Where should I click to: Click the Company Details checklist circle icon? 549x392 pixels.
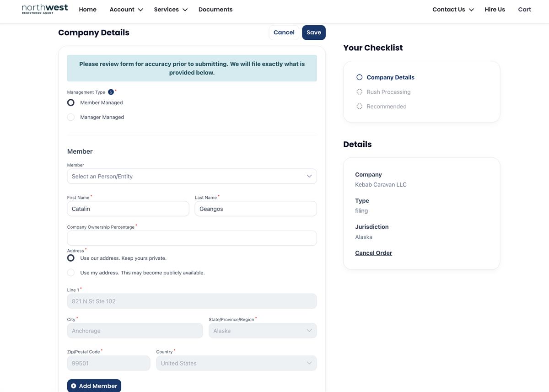coord(359,77)
